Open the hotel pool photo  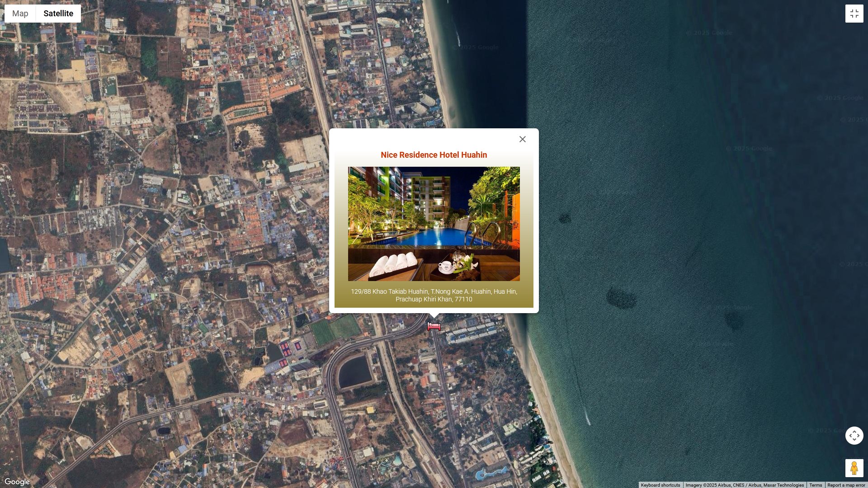click(434, 224)
